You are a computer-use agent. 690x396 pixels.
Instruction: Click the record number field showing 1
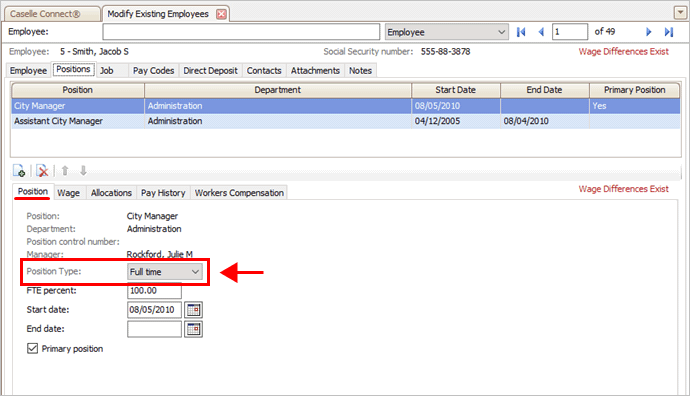pos(570,32)
